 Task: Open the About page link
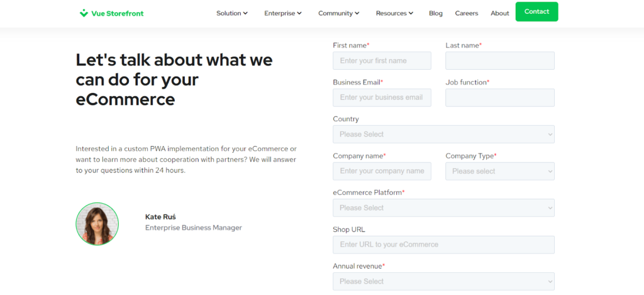point(500,13)
